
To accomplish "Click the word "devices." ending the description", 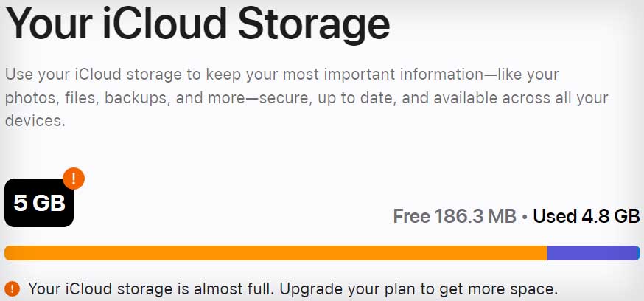I will (35, 121).
